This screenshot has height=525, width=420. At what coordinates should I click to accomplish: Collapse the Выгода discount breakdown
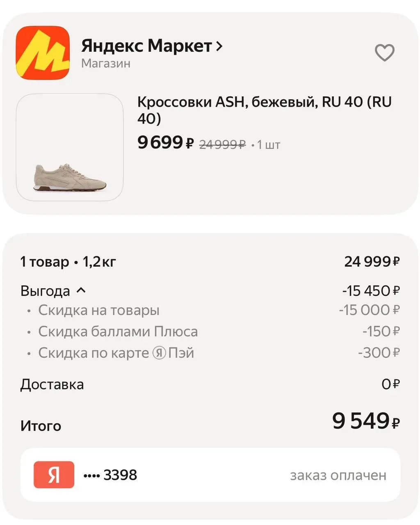(x=81, y=290)
